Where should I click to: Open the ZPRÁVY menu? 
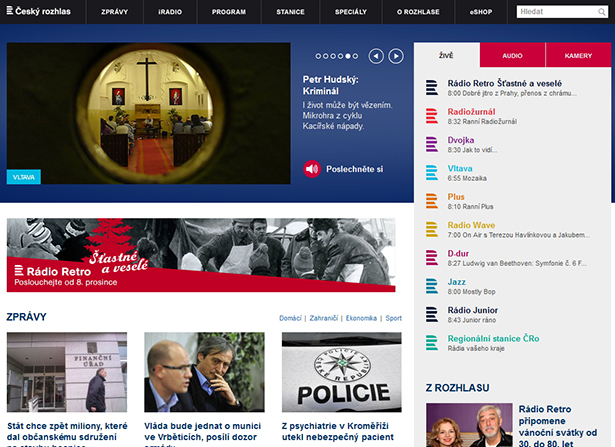click(115, 12)
